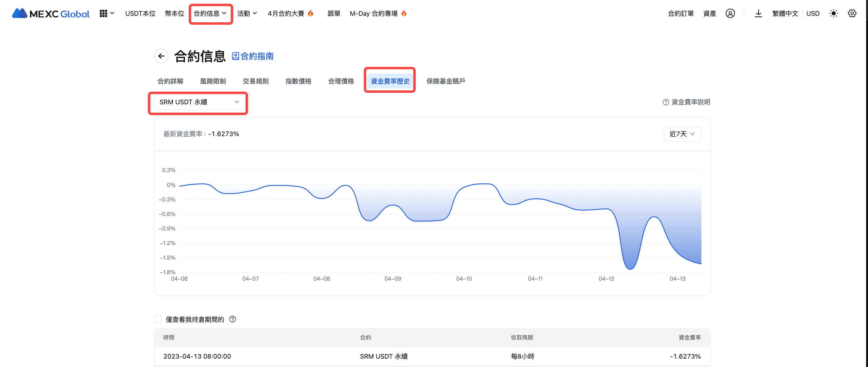
Task: Switch to the 保險基金賬戶 tab
Action: point(445,81)
